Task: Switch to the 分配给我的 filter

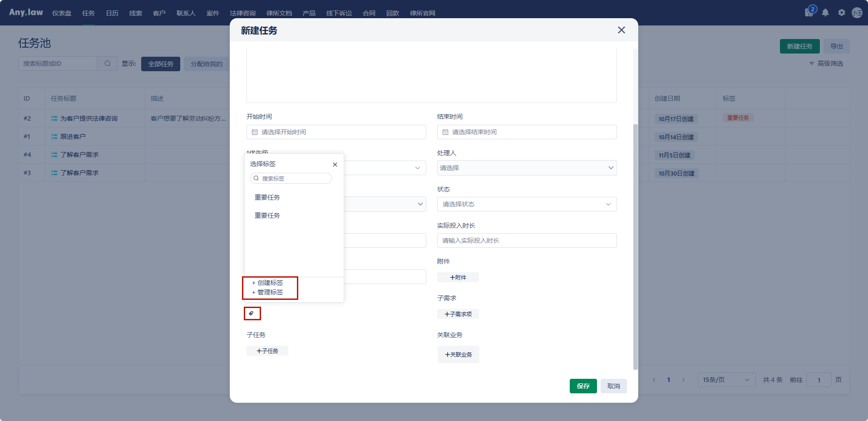Action: pyautogui.click(x=207, y=64)
